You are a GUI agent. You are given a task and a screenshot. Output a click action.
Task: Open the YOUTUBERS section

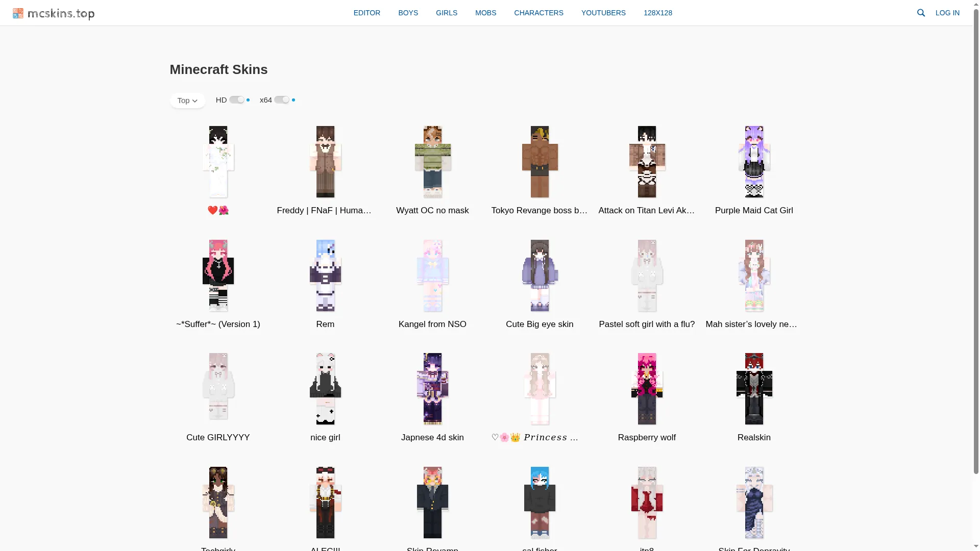click(x=603, y=13)
